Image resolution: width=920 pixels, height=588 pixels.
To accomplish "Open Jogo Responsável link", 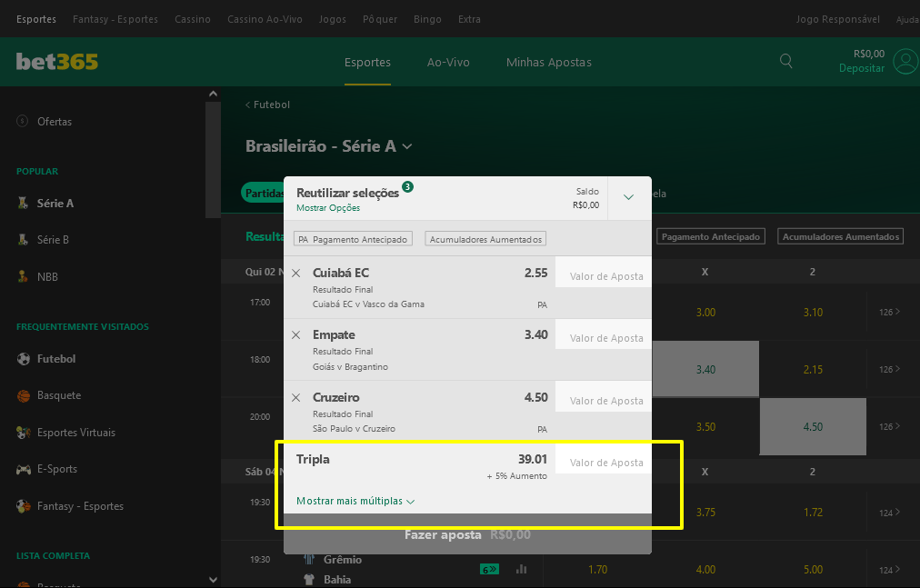I will (838, 19).
